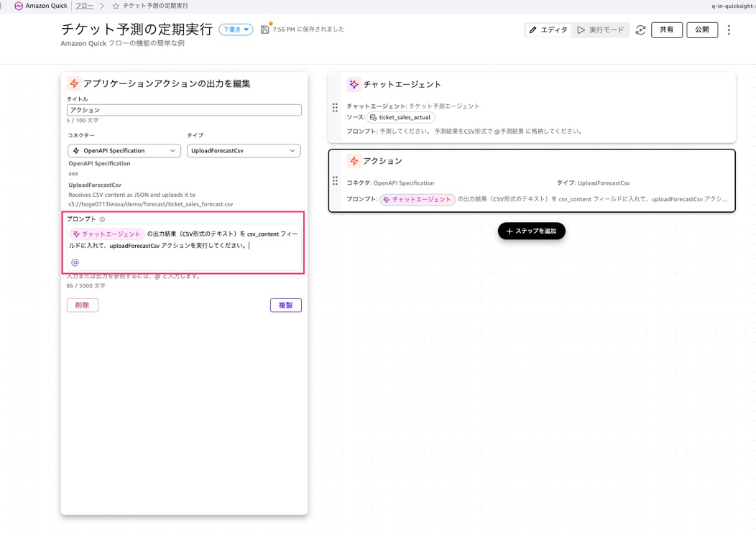Click the lightning icon in edit panel header
The width and height of the screenshot is (756, 537).
pos(74,83)
